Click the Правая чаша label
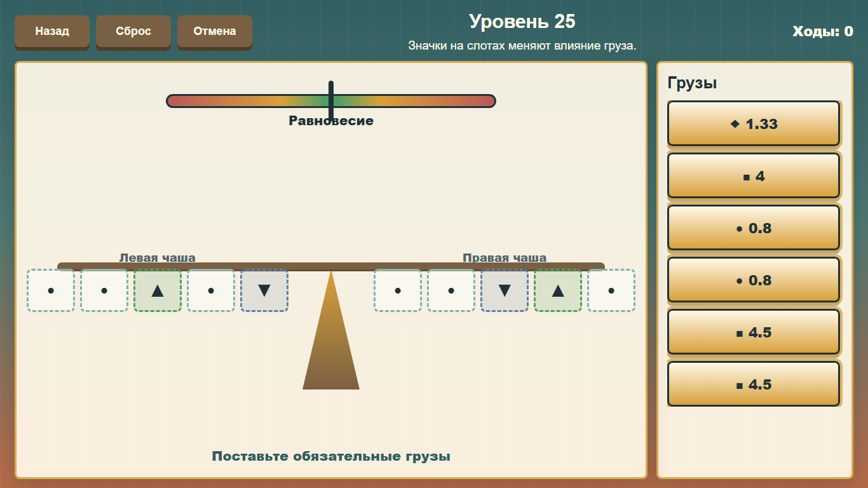 [505, 257]
